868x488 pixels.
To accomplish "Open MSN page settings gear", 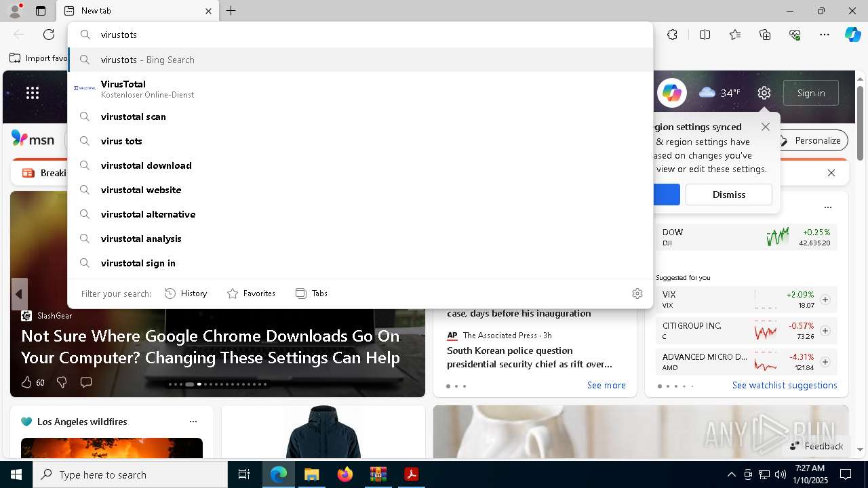I will [764, 93].
